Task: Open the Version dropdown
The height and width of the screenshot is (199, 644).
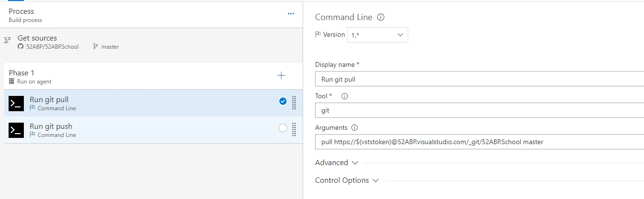Action: (377, 35)
